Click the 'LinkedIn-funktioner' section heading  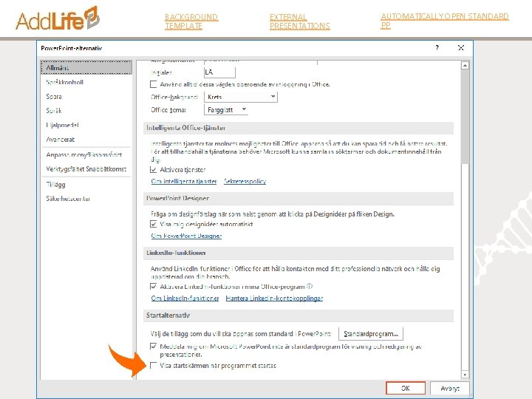[176, 253]
